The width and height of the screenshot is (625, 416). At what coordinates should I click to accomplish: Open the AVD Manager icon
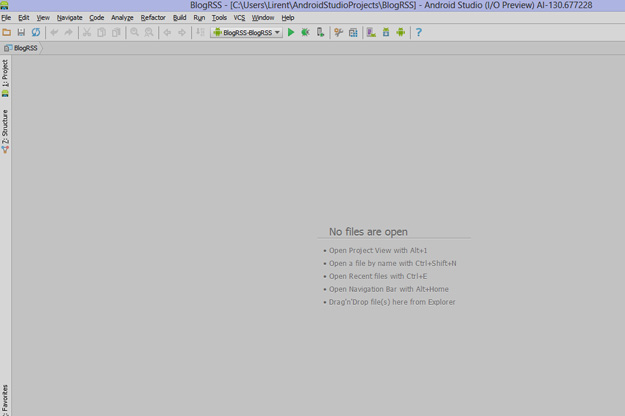point(386,32)
